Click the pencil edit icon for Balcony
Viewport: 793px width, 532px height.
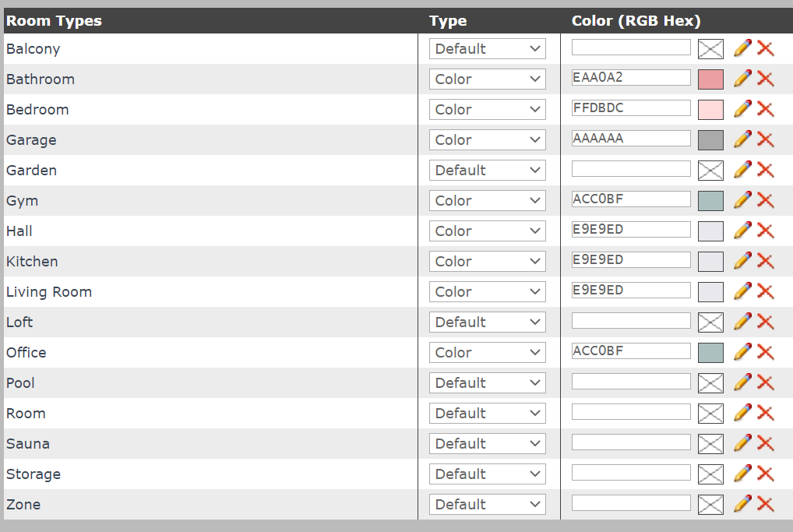[x=742, y=48]
